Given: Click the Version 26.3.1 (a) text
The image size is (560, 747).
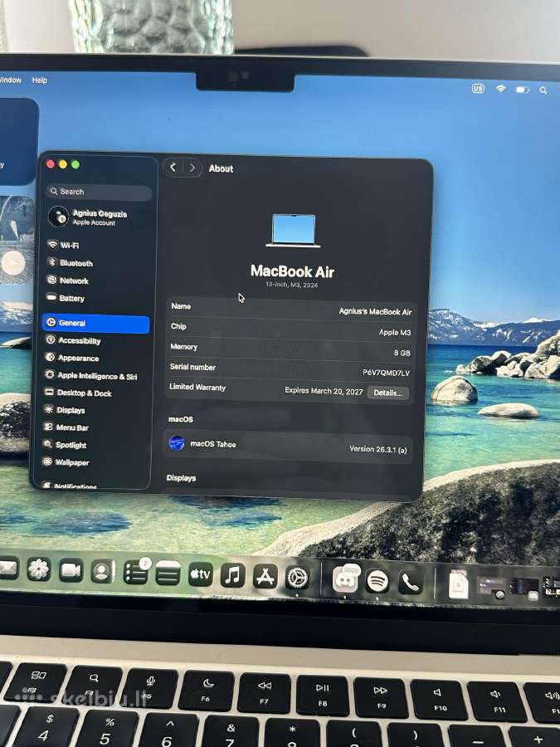Looking at the screenshot, I should point(378,449).
